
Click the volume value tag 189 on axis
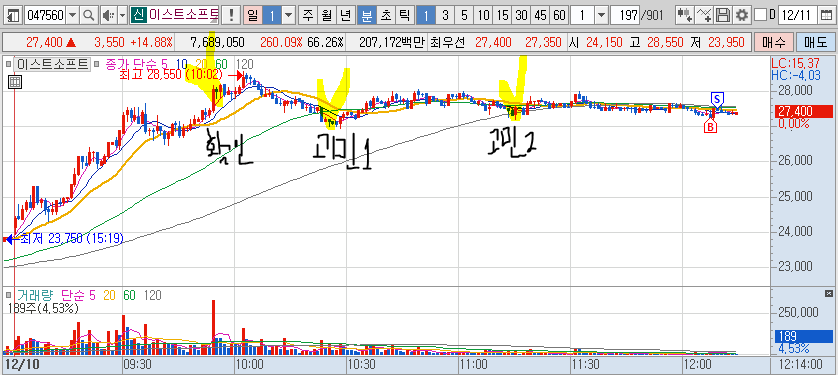(x=803, y=337)
